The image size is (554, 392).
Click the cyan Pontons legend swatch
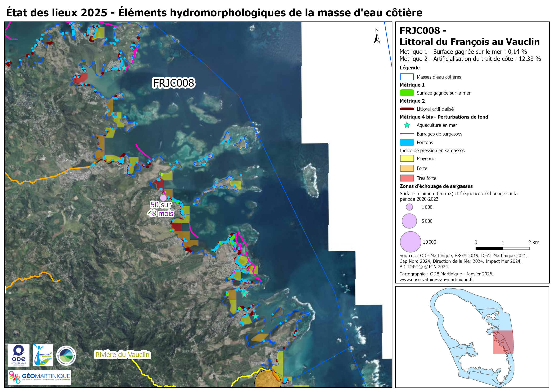click(x=407, y=142)
